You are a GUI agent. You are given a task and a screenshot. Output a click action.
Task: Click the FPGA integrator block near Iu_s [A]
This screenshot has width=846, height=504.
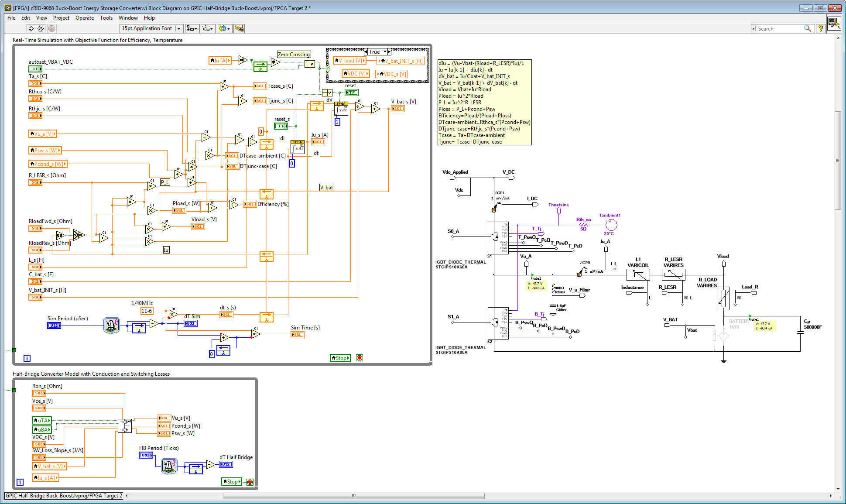pos(298,147)
